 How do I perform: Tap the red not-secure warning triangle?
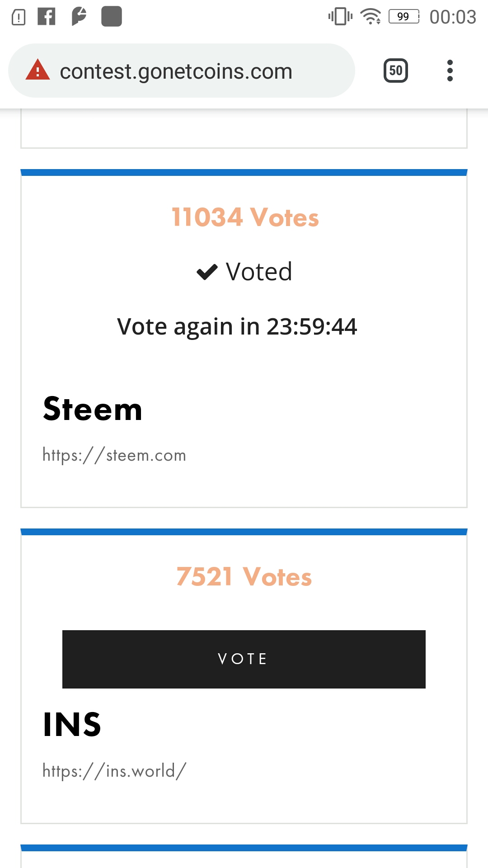click(38, 71)
